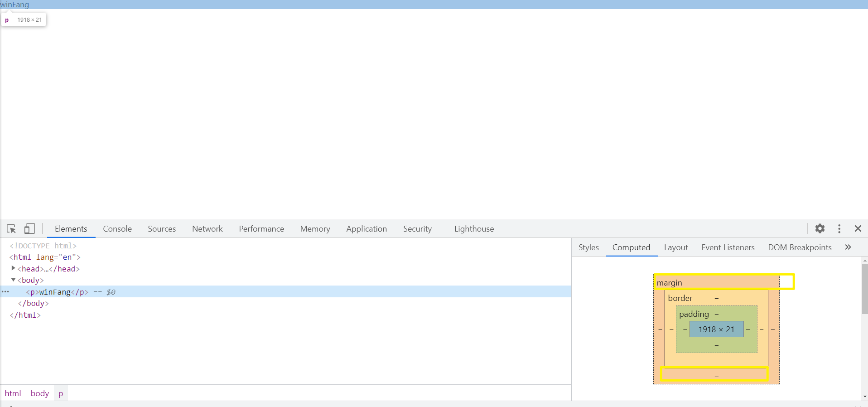
Task: Select the DOCTYPE html line
Action: pyautogui.click(x=43, y=246)
